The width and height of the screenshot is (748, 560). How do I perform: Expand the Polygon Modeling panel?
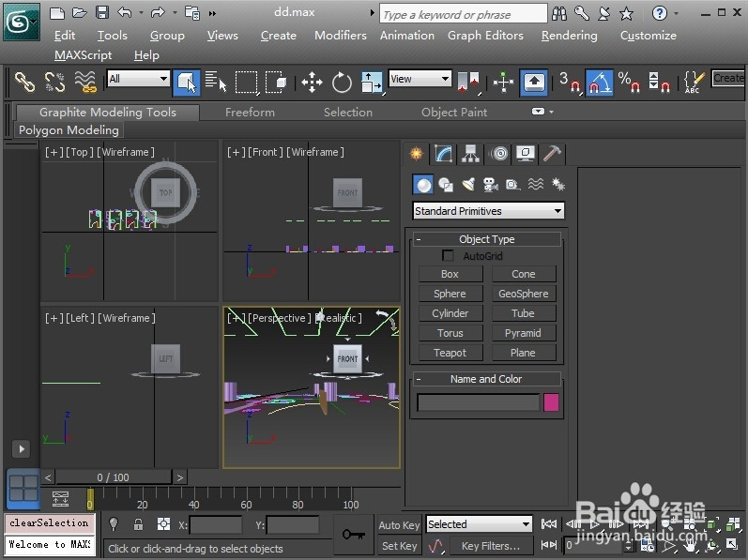(x=69, y=130)
